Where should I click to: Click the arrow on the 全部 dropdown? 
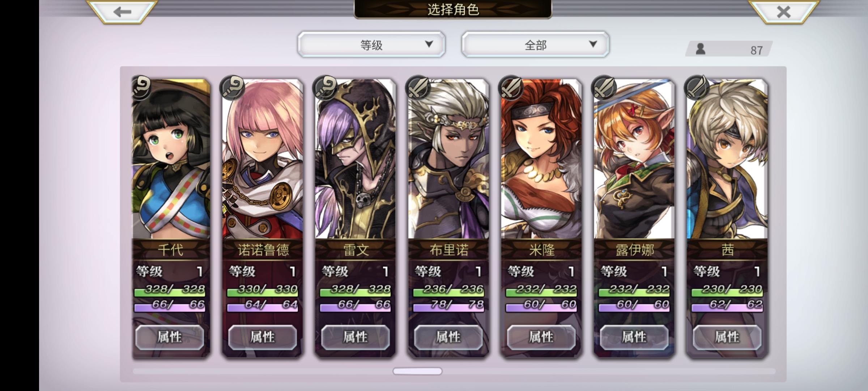coord(593,44)
